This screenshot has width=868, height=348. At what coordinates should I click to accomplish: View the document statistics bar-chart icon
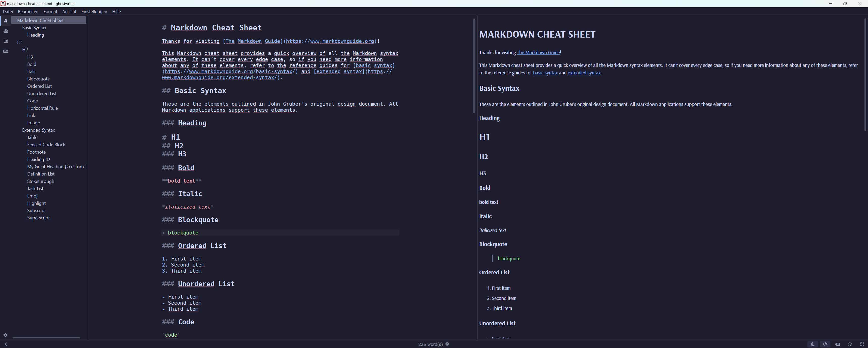tap(6, 41)
